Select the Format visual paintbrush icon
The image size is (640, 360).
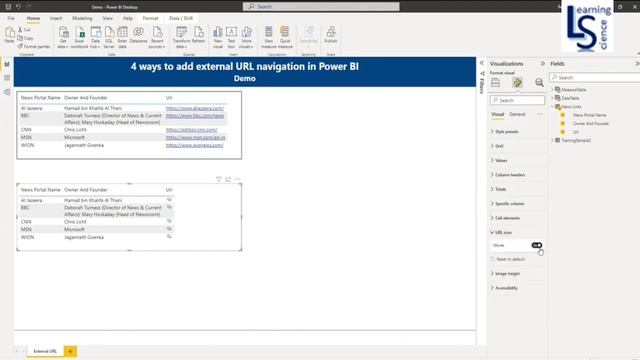pos(518,82)
